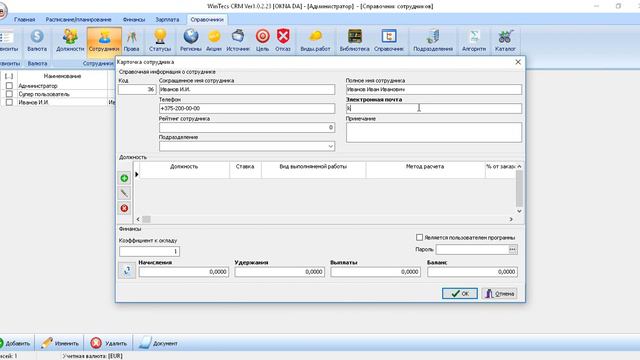
Task: Focus the Телефон input field
Action: click(247, 108)
